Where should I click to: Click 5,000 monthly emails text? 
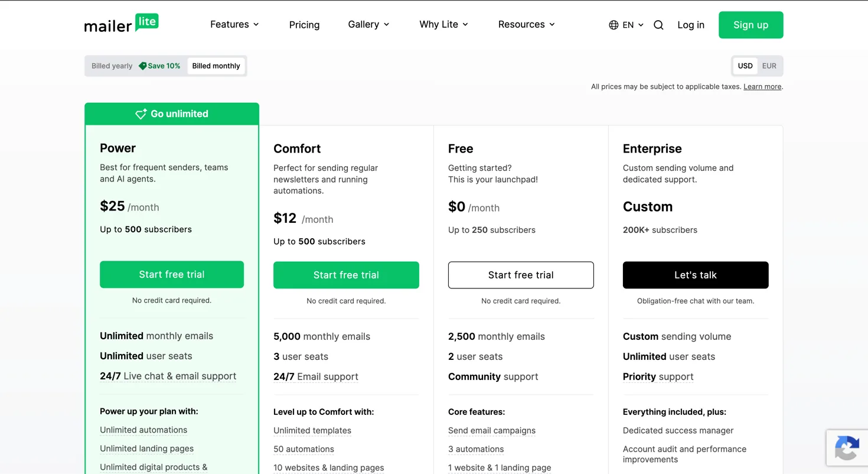pyautogui.click(x=322, y=336)
